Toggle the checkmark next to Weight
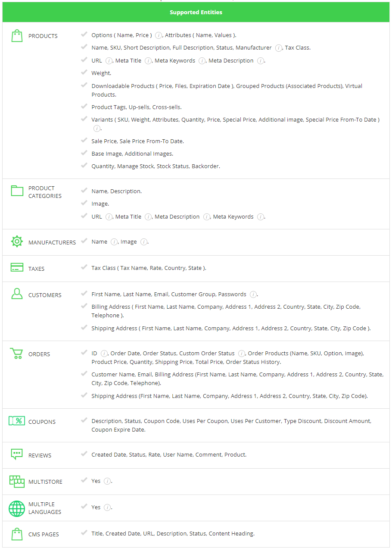The height and width of the screenshot is (551, 392). [84, 72]
